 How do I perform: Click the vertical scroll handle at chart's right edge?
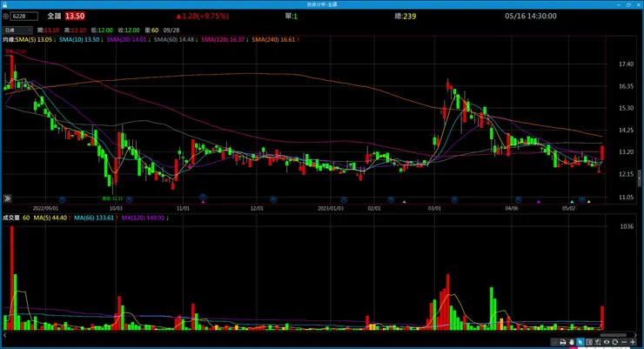pos(640,178)
